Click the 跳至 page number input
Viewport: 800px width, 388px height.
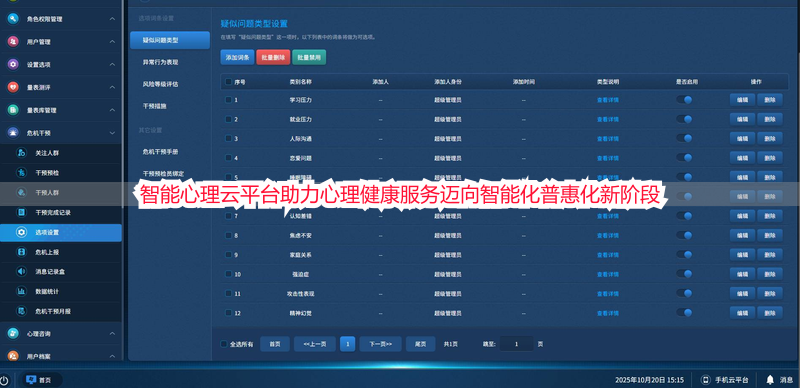516,344
